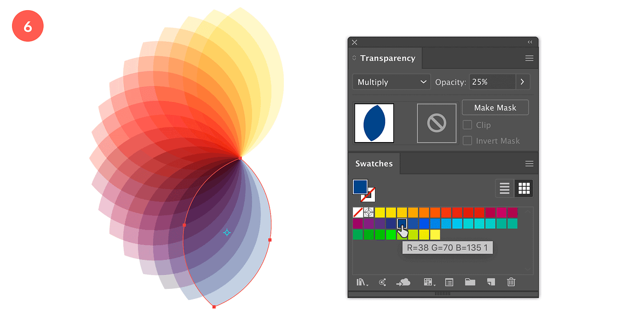Pick the last light yellow swatch in third row
The image size is (644, 322).
435,235
